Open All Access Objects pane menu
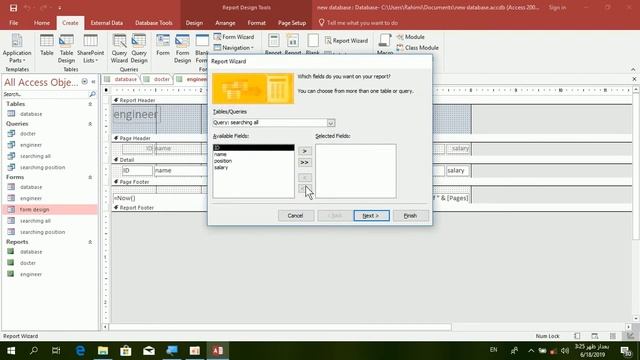Image resolution: width=640 pixels, height=360 pixels. (84, 82)
